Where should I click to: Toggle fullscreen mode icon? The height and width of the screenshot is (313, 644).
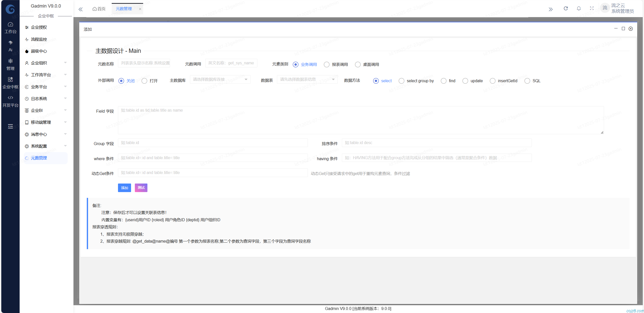592,9
